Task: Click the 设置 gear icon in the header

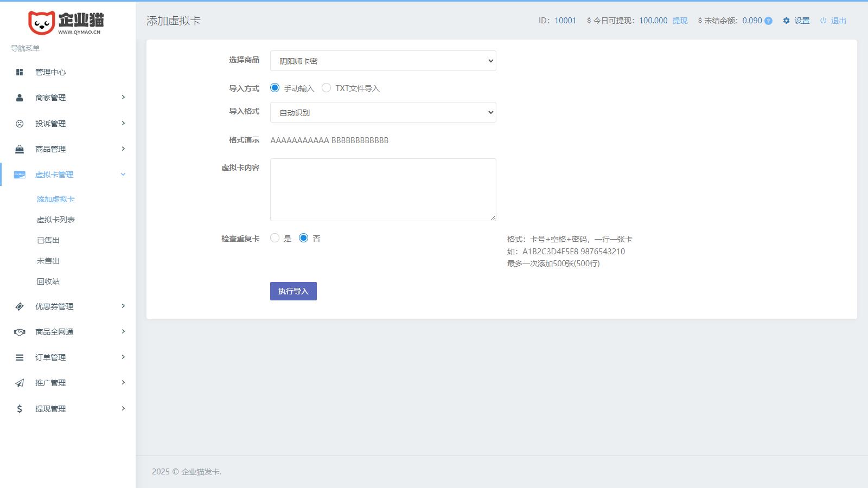Action: (x=786, y=21)
